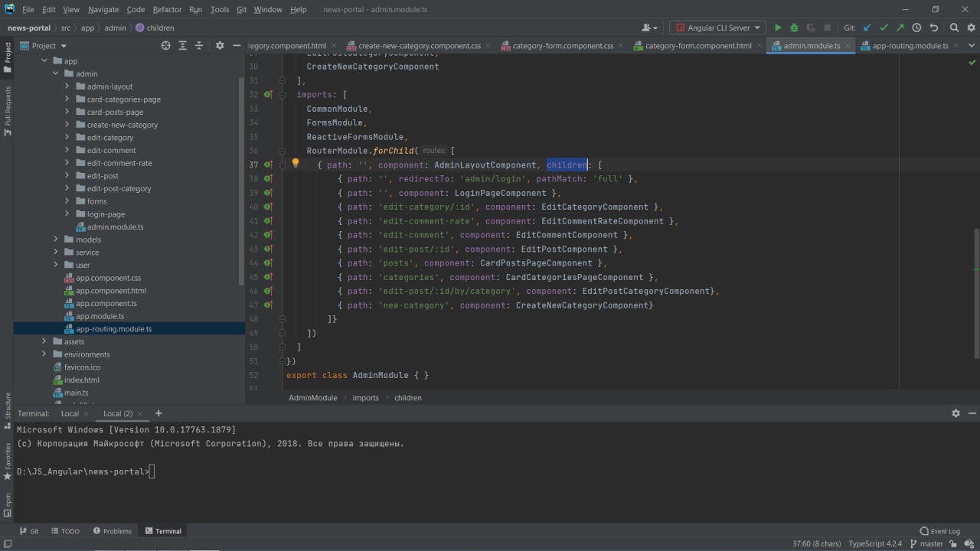Run the Angular CLI Server configuration
This screenshot has width=980, height=551.
tap(778, 28)
